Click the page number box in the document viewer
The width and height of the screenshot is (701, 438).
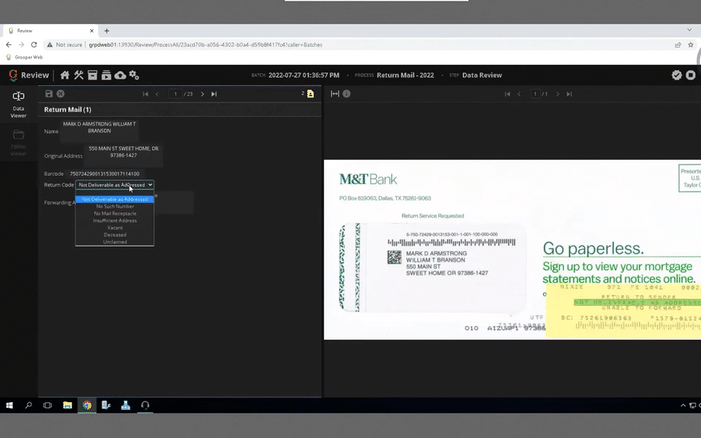pyautogui.click(x=535, y=94)
